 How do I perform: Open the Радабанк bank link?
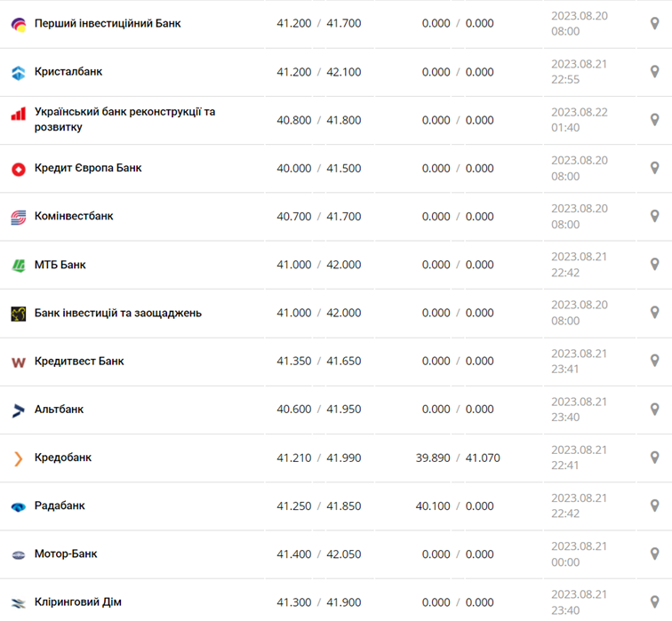point(60,506)
